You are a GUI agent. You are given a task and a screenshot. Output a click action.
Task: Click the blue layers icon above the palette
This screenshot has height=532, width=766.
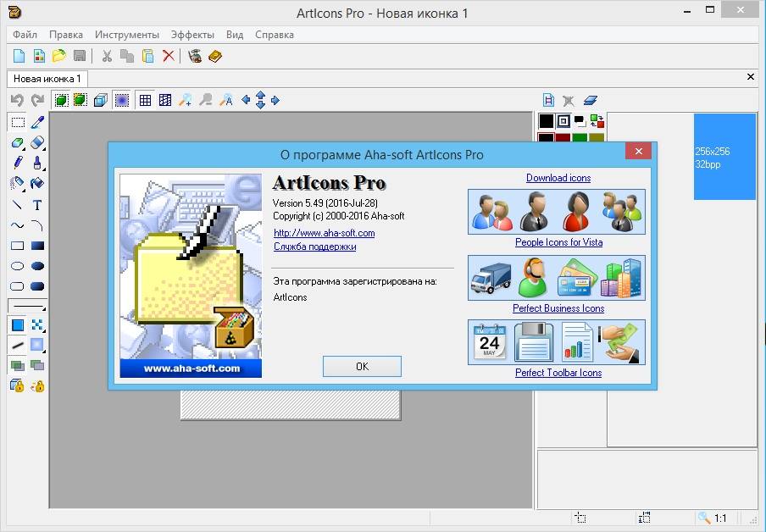click(590, 101)
